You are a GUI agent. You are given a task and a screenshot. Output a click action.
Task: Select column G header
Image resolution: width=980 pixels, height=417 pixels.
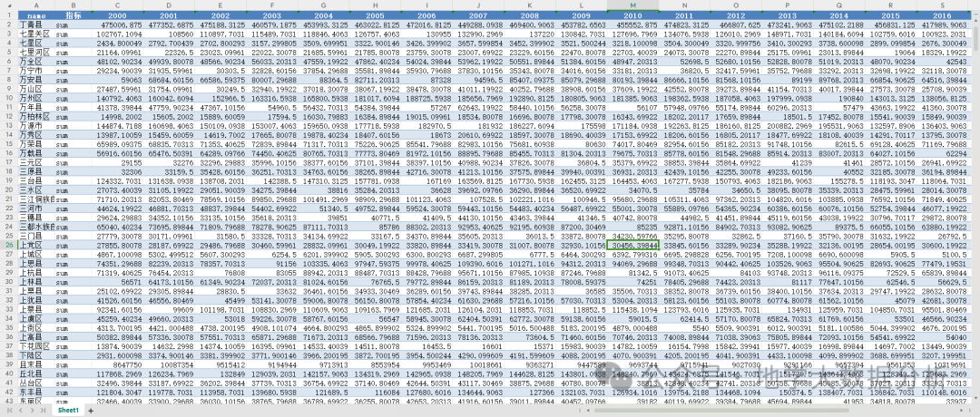pyautogui.click(x=323, y=5)
